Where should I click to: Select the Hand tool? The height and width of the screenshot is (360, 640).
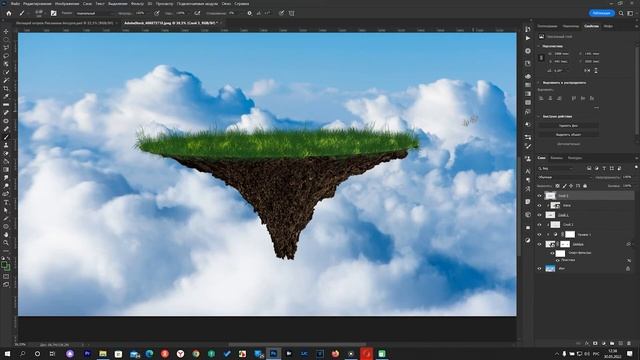(6, 235)
